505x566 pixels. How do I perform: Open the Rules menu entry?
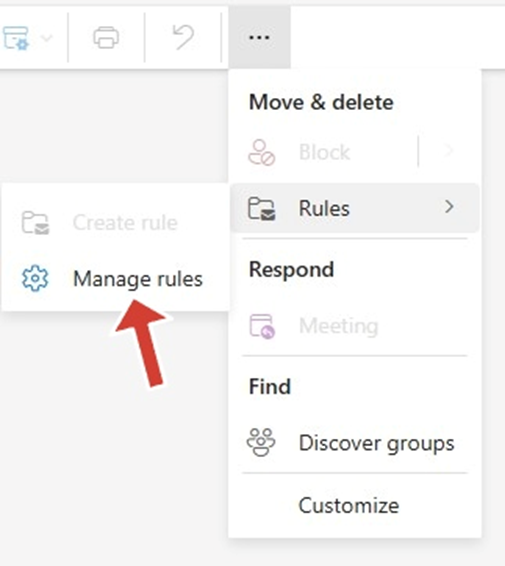point(355,208)
